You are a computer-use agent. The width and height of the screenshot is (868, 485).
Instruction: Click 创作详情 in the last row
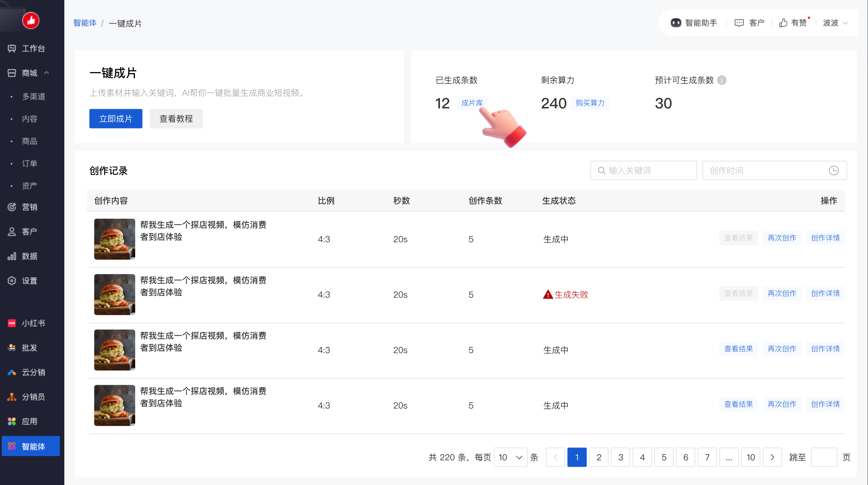(825, 404)
